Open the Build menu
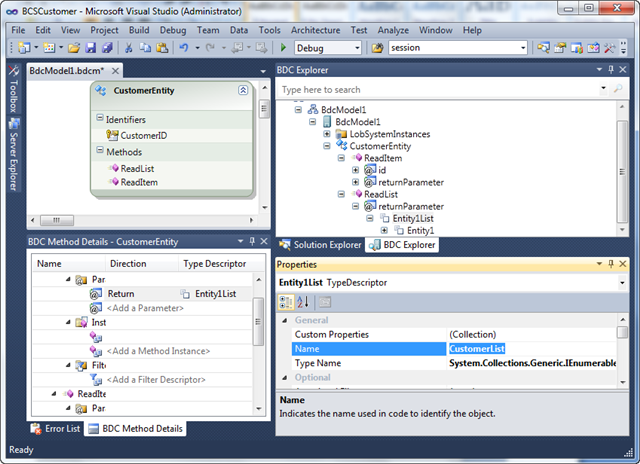This screenshot has width=640, height=464. click(x=139, y=30)
